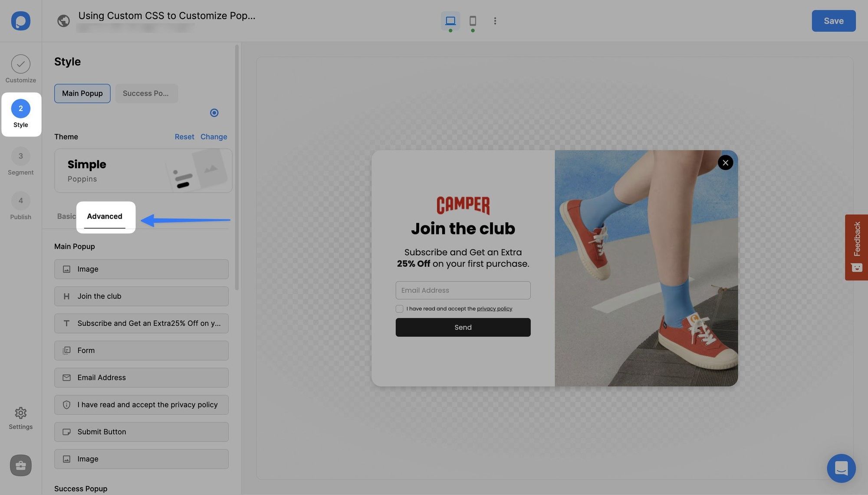868x495 pixels.
Task: Click the Email Address input in popup
Action: [463, 290]
